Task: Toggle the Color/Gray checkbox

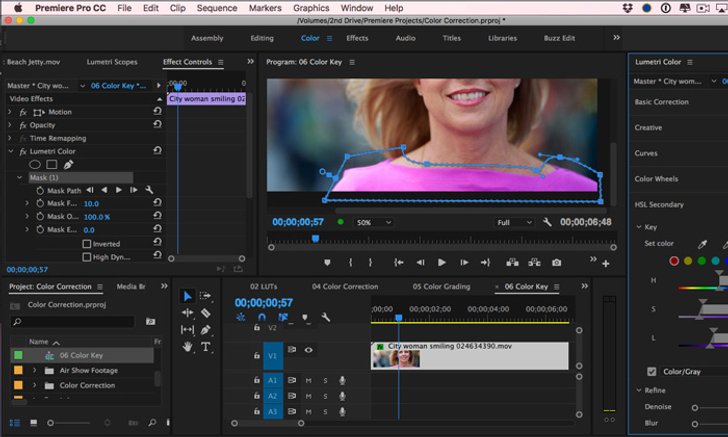Action: tap(652, 372)
